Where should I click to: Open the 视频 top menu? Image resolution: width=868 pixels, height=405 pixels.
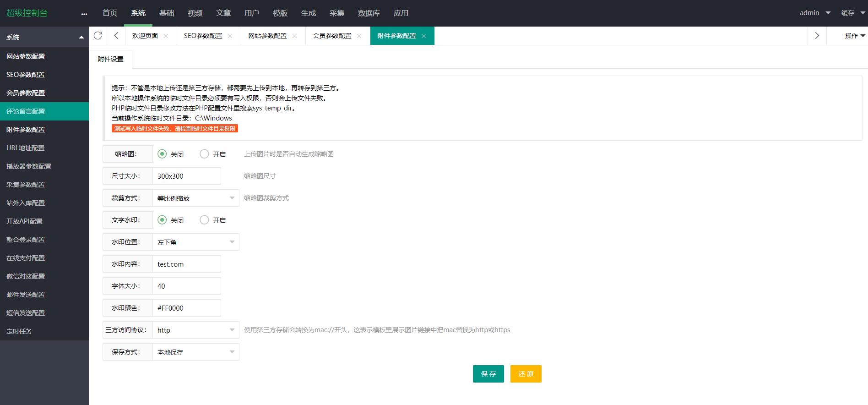point(195,13)
